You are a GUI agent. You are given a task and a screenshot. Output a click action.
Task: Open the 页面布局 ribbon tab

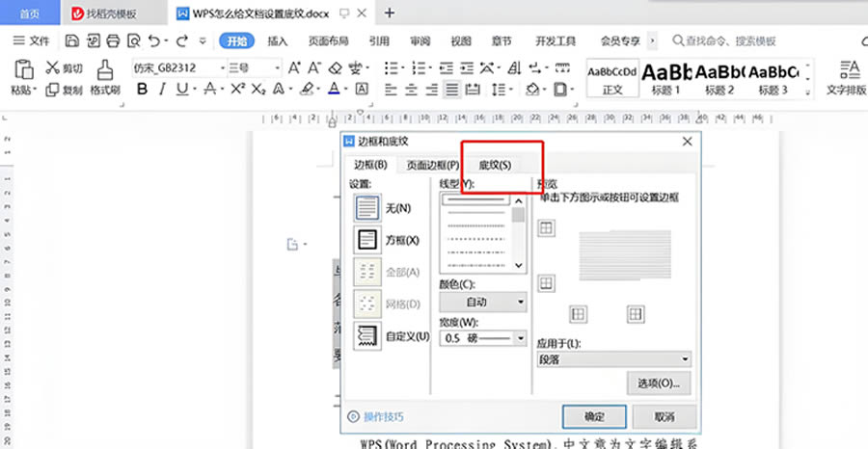click(328, 40)
